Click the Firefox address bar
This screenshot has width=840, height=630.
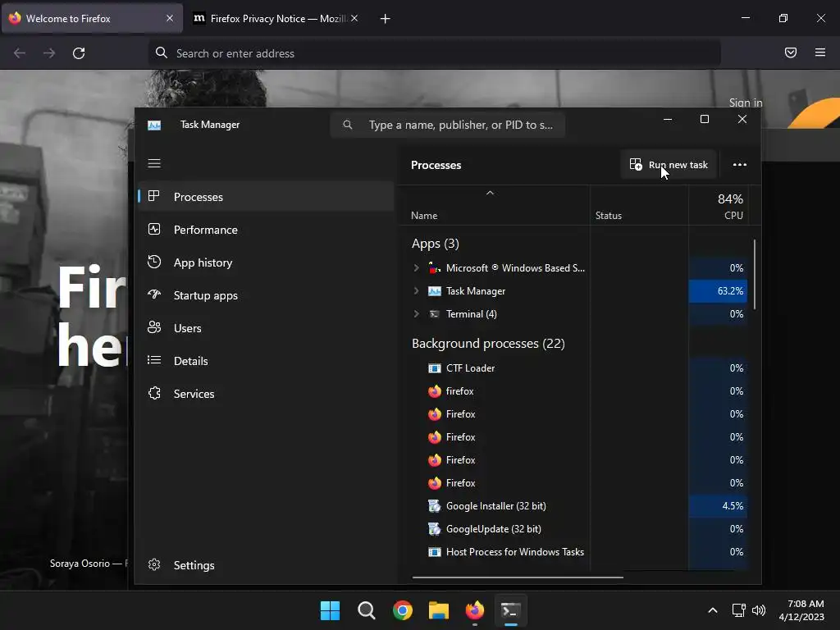[x=435, y=53]
